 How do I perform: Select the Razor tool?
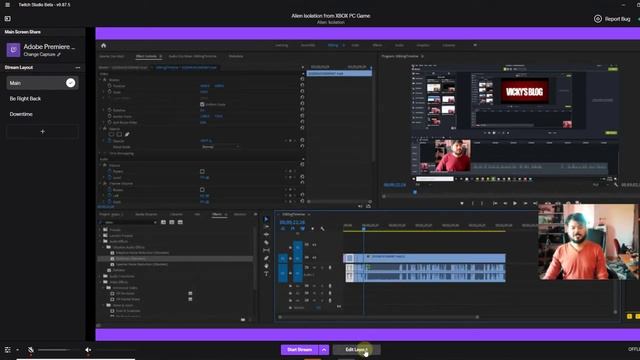click(x=266, y=242)
